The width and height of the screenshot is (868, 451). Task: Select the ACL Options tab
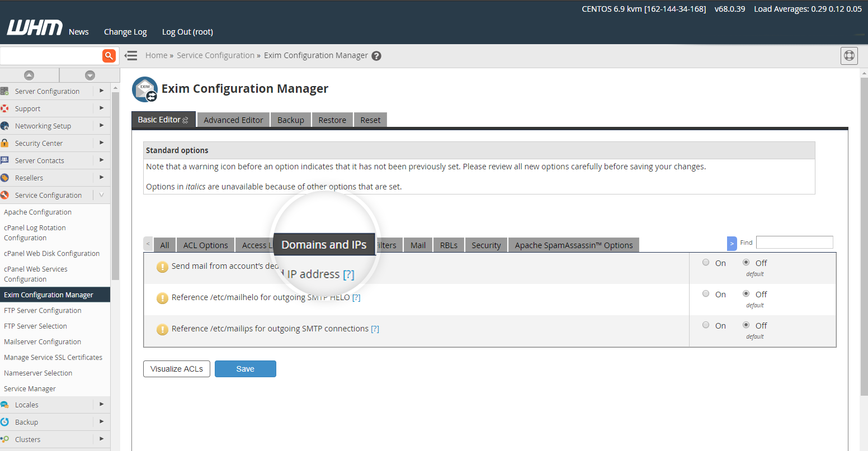[x=205, y=245]
